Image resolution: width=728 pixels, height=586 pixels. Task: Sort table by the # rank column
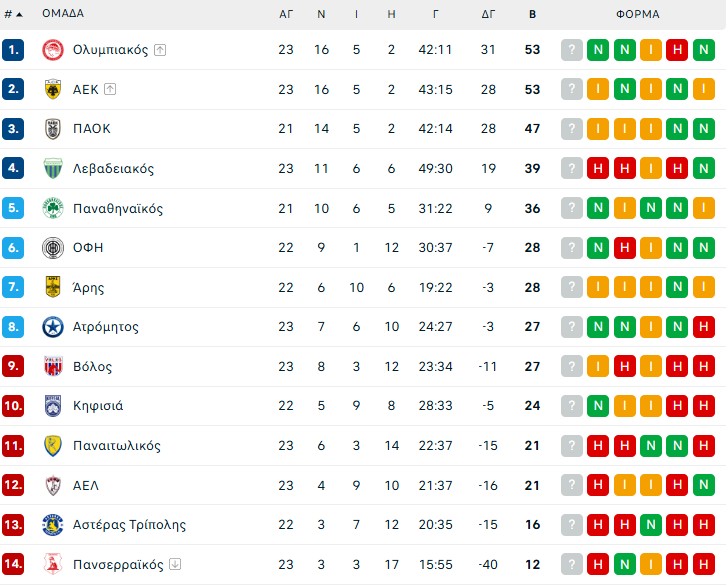(12, 14)
